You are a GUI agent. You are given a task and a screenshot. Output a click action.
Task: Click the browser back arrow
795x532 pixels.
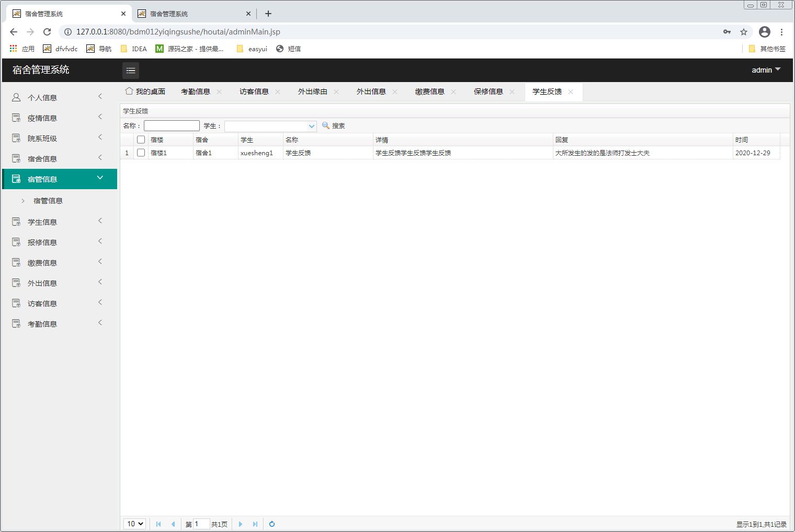14,32
